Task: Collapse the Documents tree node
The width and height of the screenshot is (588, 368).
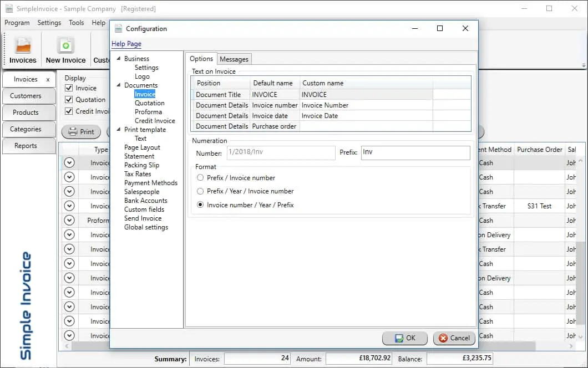Action: point(119,85)
